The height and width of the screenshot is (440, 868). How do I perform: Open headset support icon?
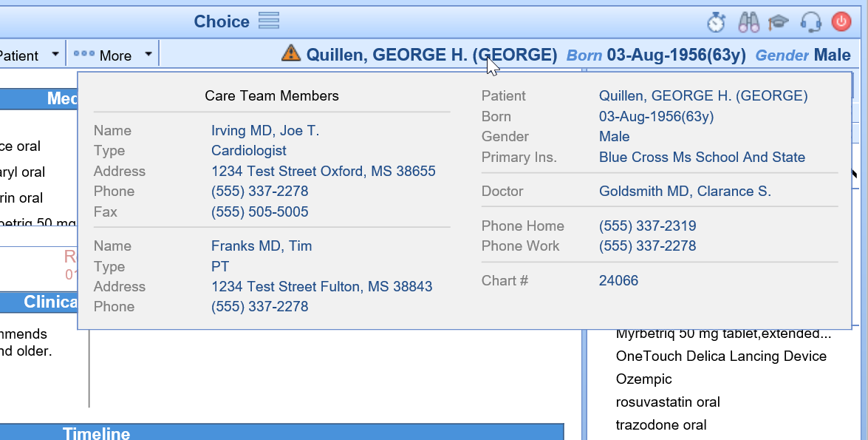coord(811,22)
